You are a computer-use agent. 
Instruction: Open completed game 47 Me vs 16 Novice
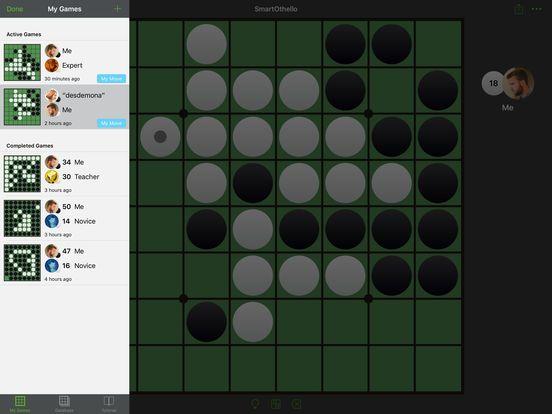point(64,263)
